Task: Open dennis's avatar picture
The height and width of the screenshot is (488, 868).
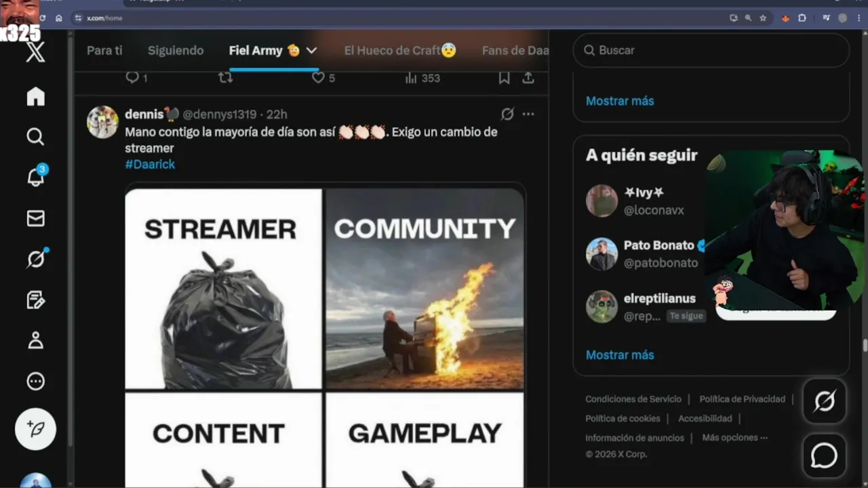Action: (103, 122)
